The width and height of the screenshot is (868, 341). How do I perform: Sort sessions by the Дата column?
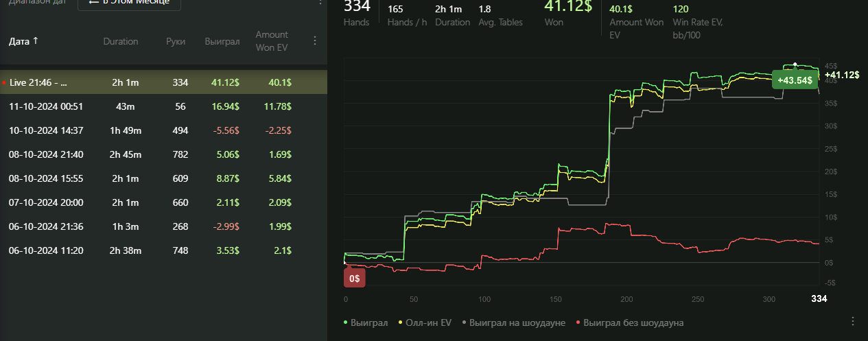tap(23, 41)
